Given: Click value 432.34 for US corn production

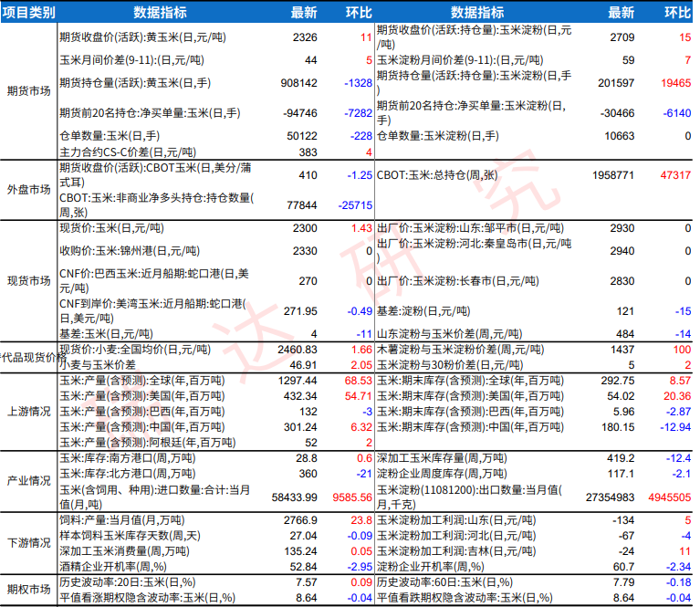Looking at the screenshot, I should coord(300,396).
